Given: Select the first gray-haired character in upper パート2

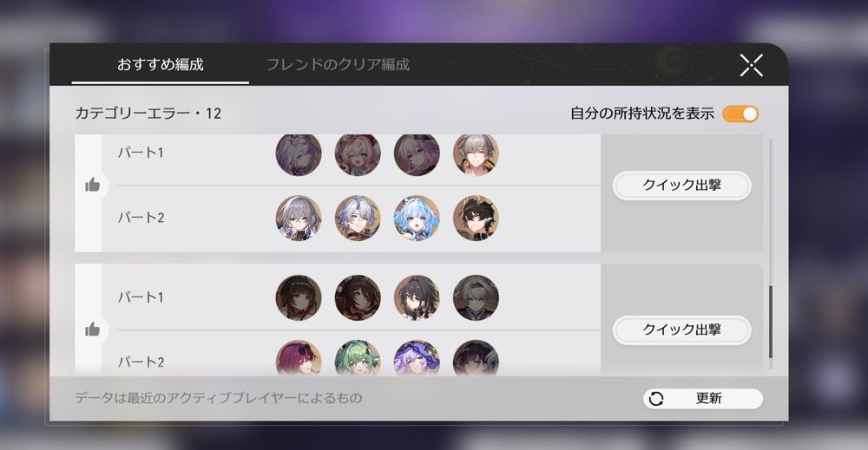Looking at the screenshot, I should point(299,218).
